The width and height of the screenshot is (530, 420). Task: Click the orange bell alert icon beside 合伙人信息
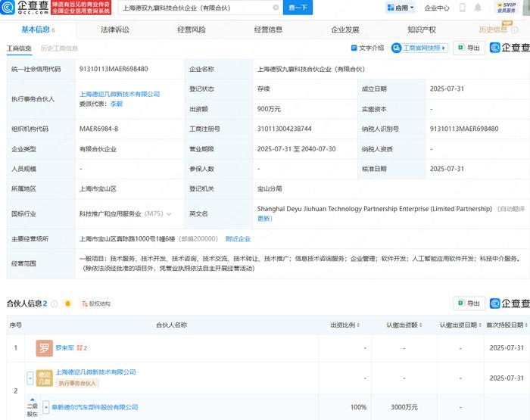point(68,303)
